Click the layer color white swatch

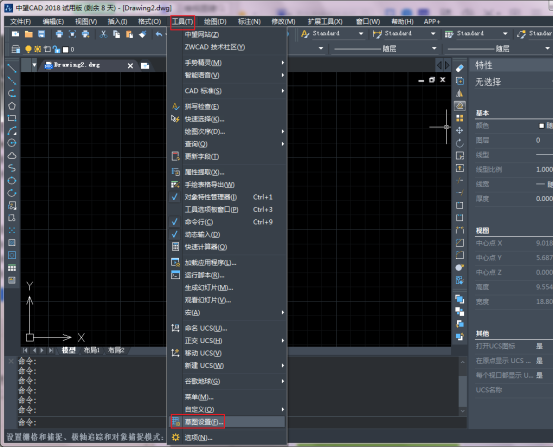click(x=66, y=50)
